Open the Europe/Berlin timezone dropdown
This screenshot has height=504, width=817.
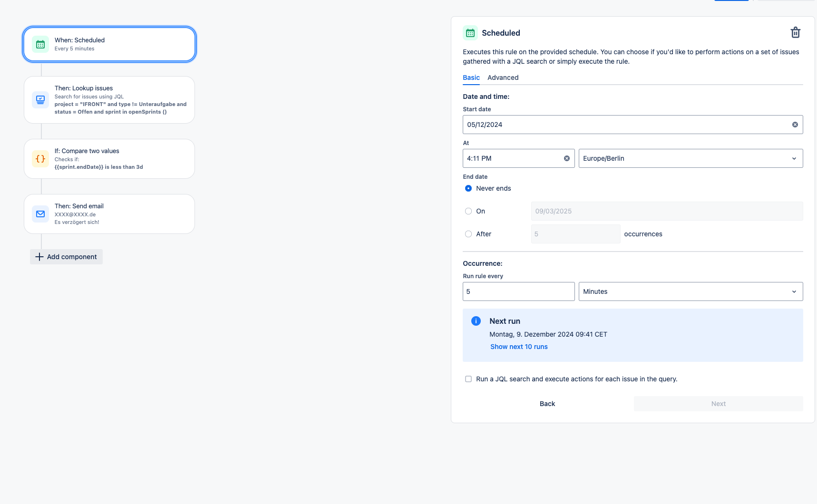(691, 158)
